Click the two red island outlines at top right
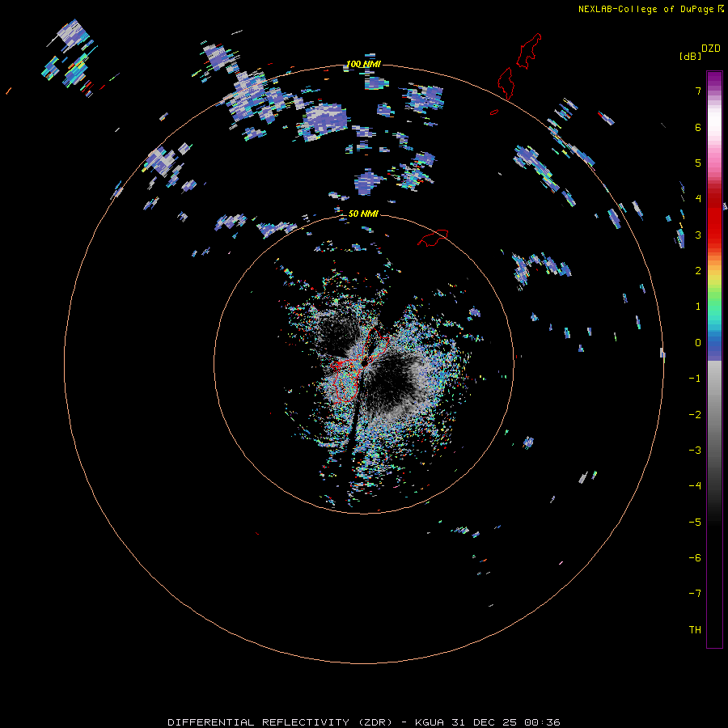 pos(519,66)
